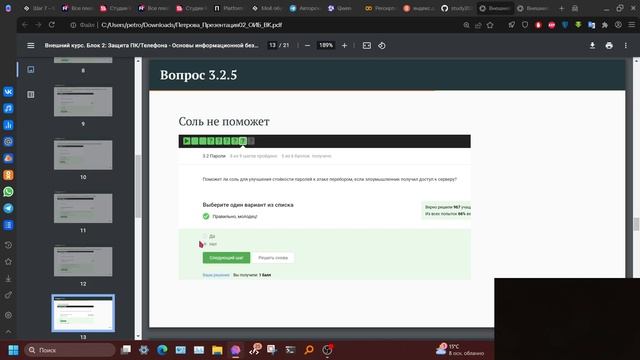
Task: Show document outline view in sidebar
Action: (x=31, y=94)
